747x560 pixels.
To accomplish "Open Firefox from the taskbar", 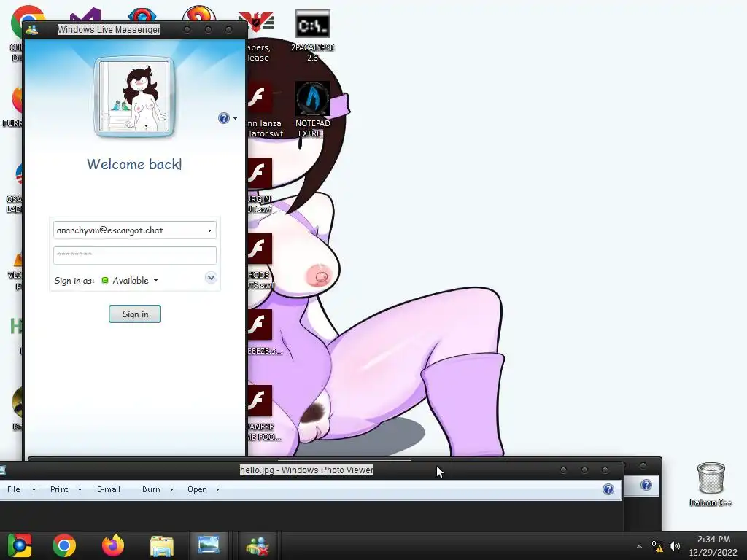I will 113,545.
